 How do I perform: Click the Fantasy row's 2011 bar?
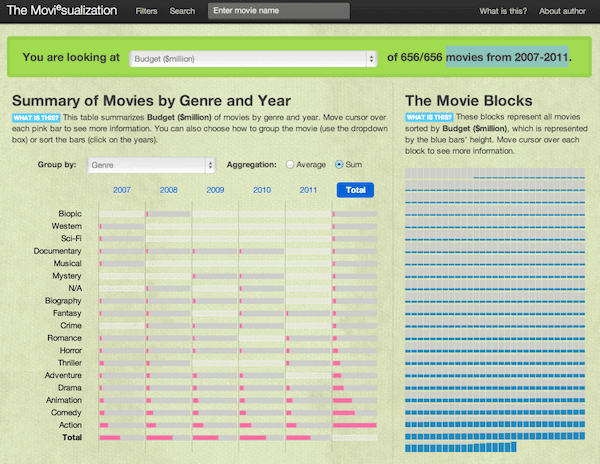point(287,313)
